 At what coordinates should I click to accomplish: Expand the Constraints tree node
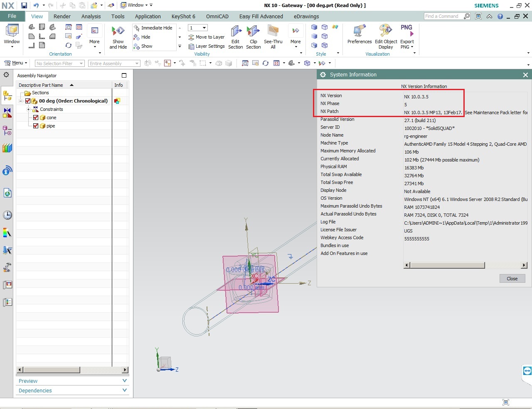(28, 109)
